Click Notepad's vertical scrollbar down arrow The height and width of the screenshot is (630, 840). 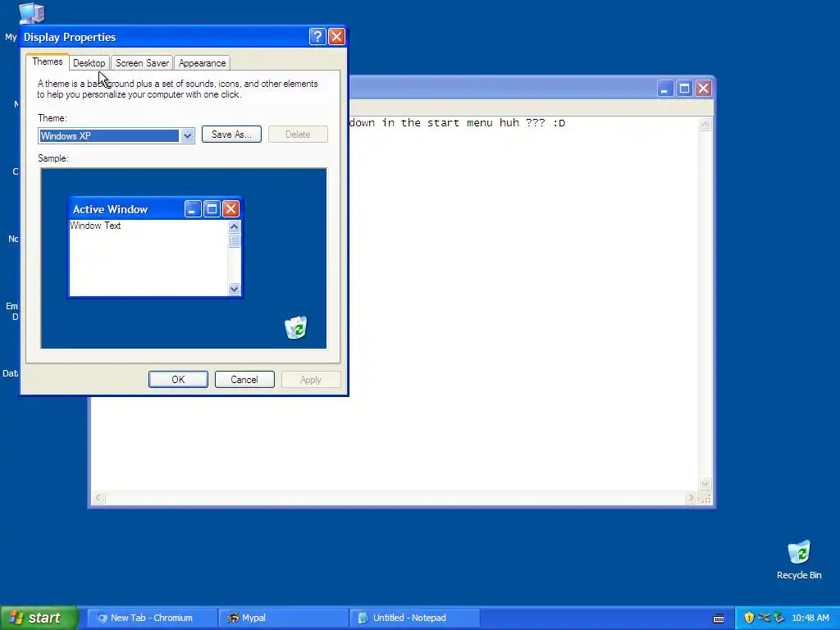(x=705, y=483)
